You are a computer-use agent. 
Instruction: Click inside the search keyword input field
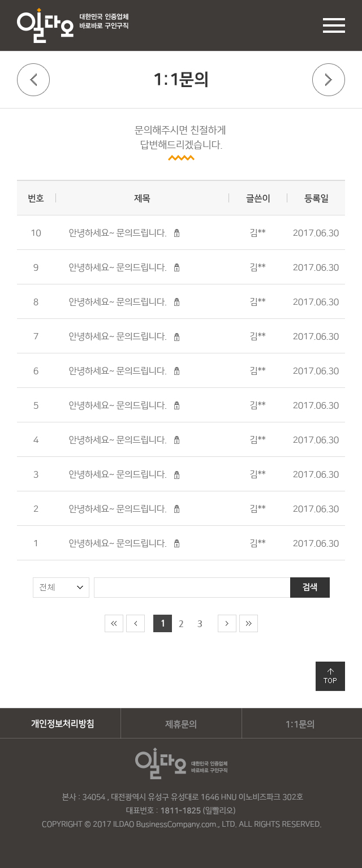click(192, 587)
